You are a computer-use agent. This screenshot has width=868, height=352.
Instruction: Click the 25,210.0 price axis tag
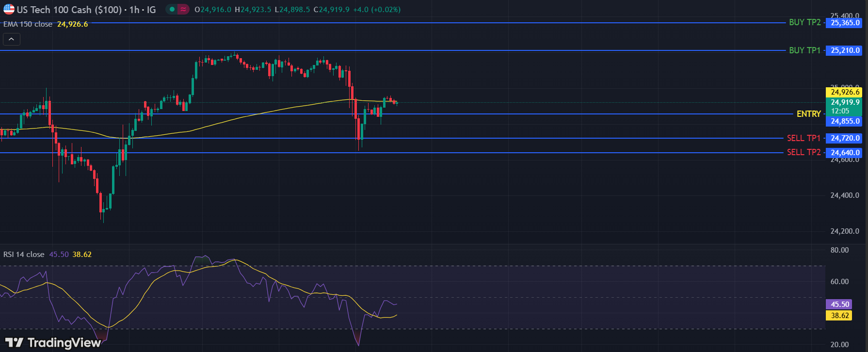click(845, 50)
